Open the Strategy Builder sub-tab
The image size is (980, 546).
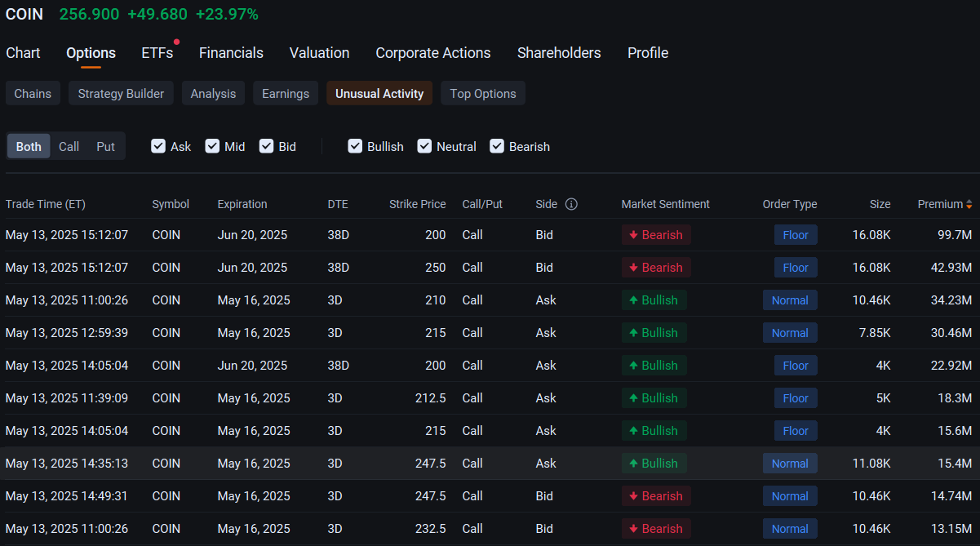tap(121, 94)
